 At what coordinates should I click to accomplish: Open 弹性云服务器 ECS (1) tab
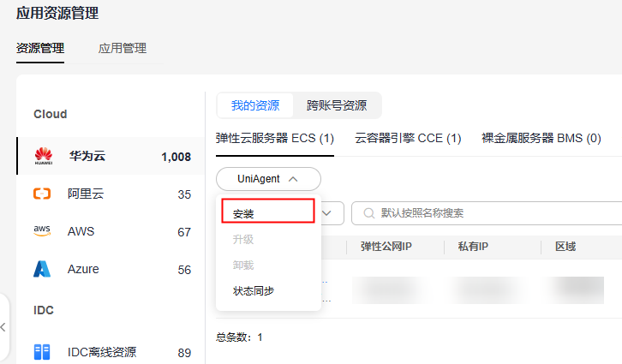click(x=275, y=139)
